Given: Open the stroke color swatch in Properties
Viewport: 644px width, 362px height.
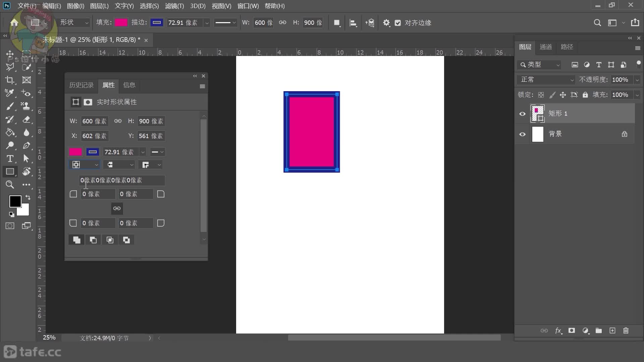Looking at the screenshot, I should pyautogui.click(x=93, y=152).
